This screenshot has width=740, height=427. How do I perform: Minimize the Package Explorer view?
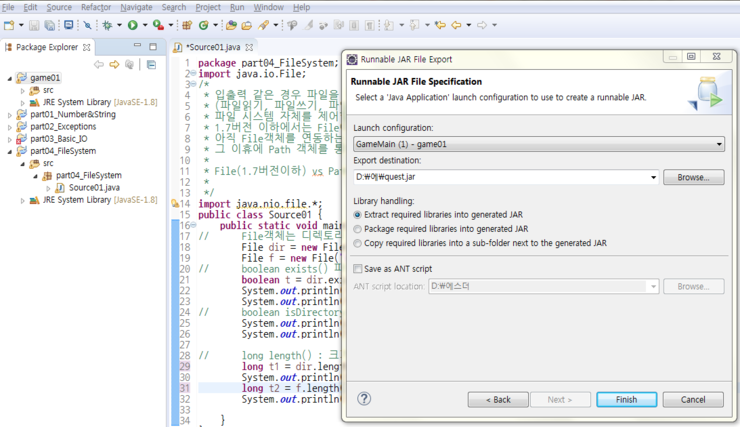137,46
